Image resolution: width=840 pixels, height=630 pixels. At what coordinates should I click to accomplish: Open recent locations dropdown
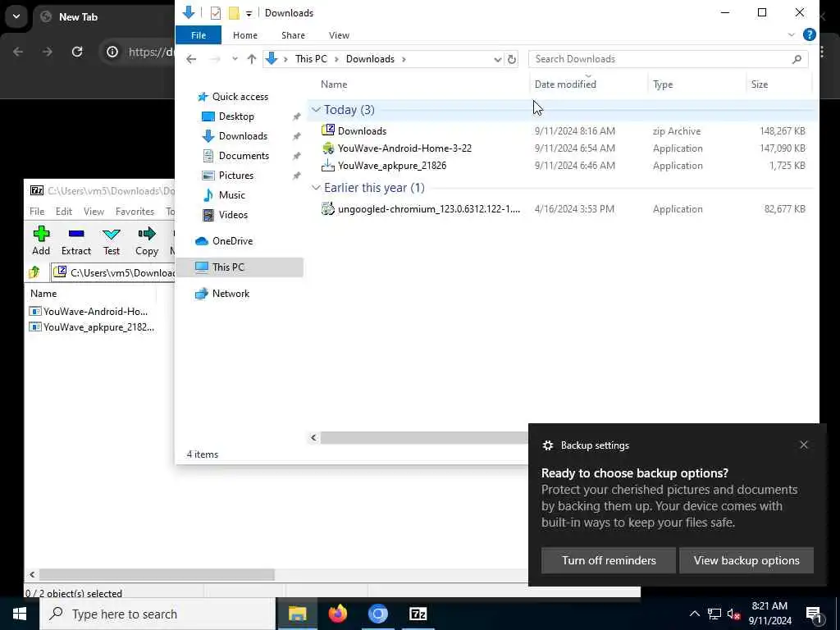235,59
